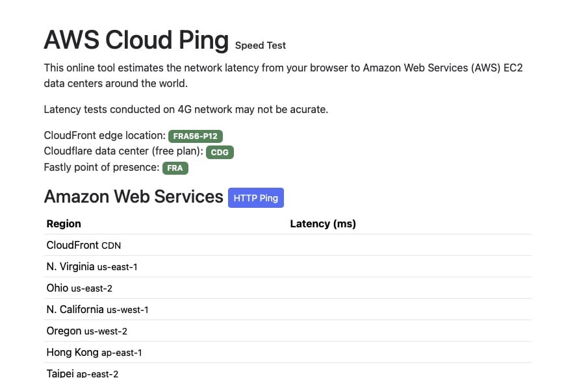Select the CloudFront CDN row

pyautogui.click(x=288, y=246)
